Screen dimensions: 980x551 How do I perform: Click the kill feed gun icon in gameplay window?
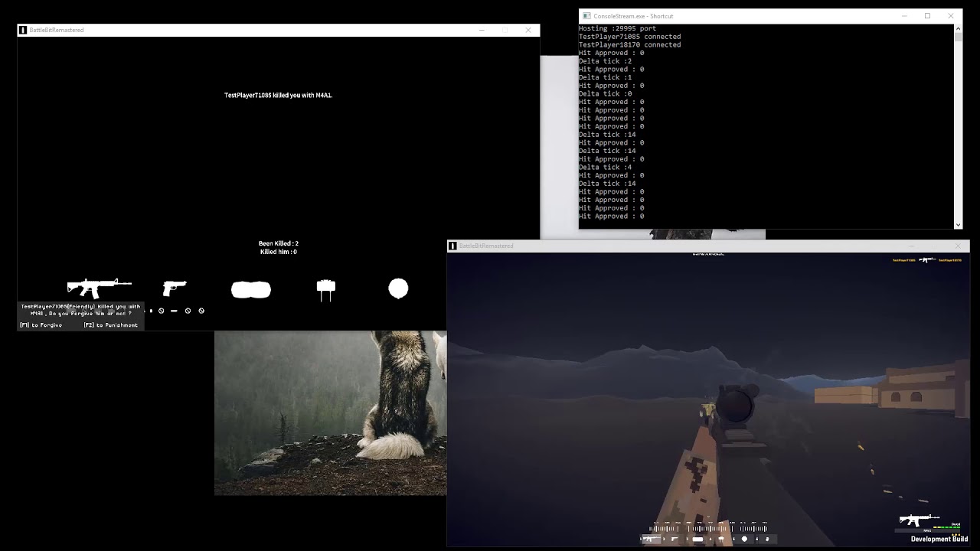[x=928, y=260]
